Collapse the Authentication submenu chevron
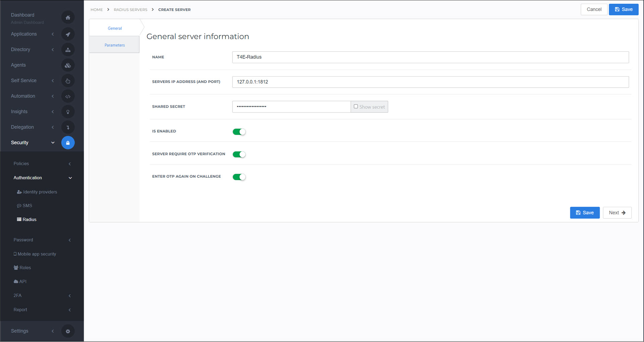The height and width of the screenshot is (342, 644). pyautogui.click(x=70, y=178)
